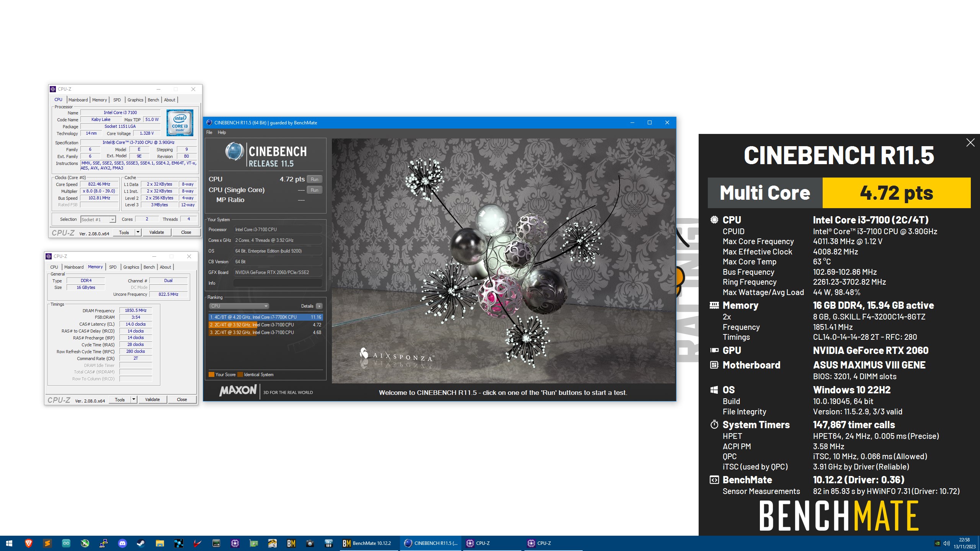The width and height of the screenshot is (980, 551).
Task: Select the i3-7100 4.68 ranking row
Action: click(x=266, y=333)
